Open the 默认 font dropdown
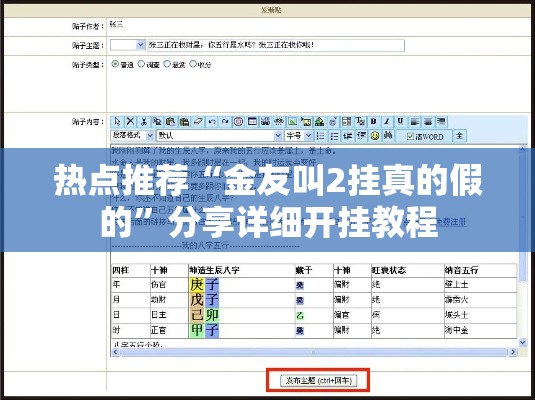Screen dimensions: 535x400 click(x=219, y=135)
